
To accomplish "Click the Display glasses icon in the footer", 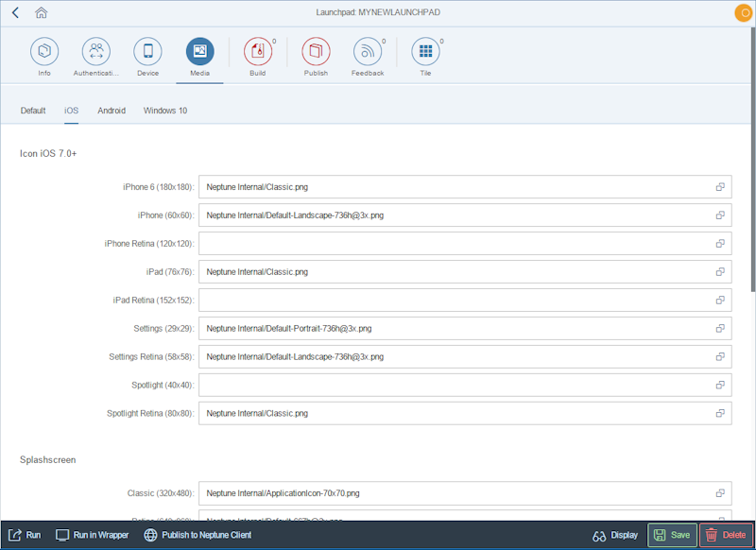I will click(600, 535).
